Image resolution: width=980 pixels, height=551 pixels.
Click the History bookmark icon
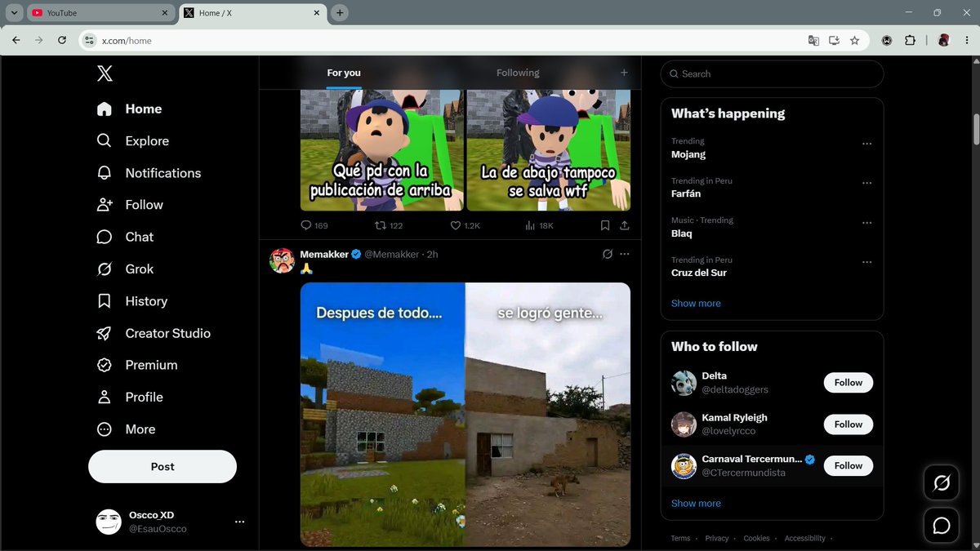point(105,301)
